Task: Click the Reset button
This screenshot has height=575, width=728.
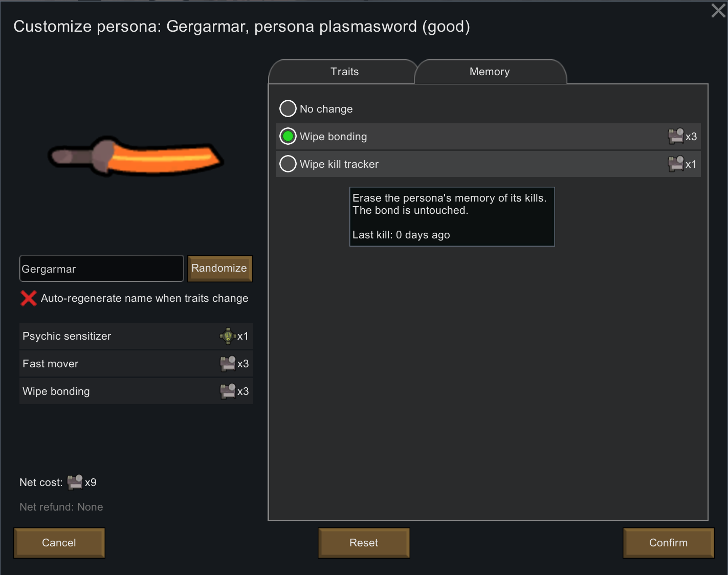Action: [x=364, y=543]
